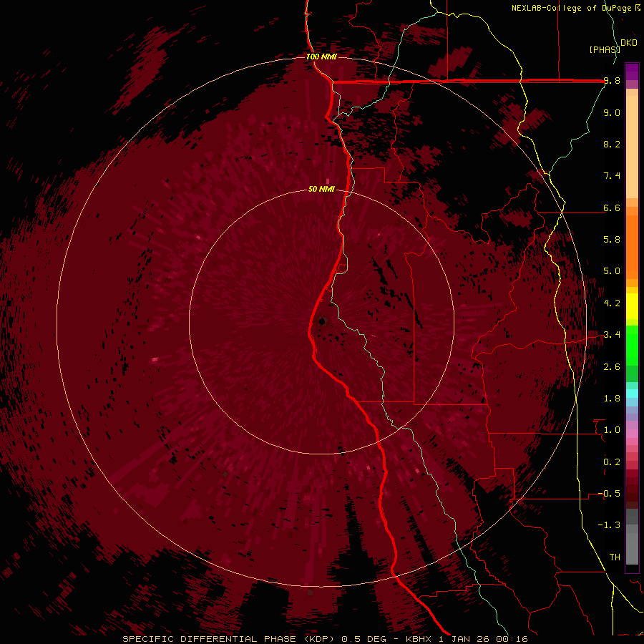Click the -1.3 value on the color scale
This screenshot has height=644, width=644.
click(x=609, y=525)
